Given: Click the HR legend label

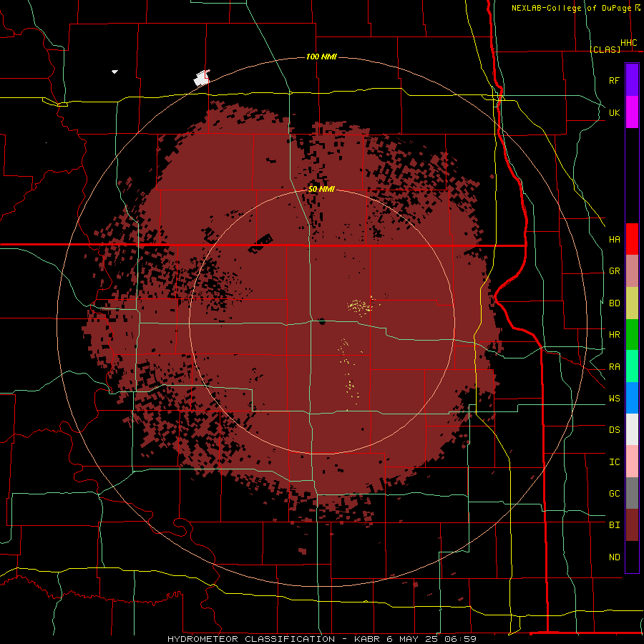Looking at the screenshot, I should tap(614, 335).
